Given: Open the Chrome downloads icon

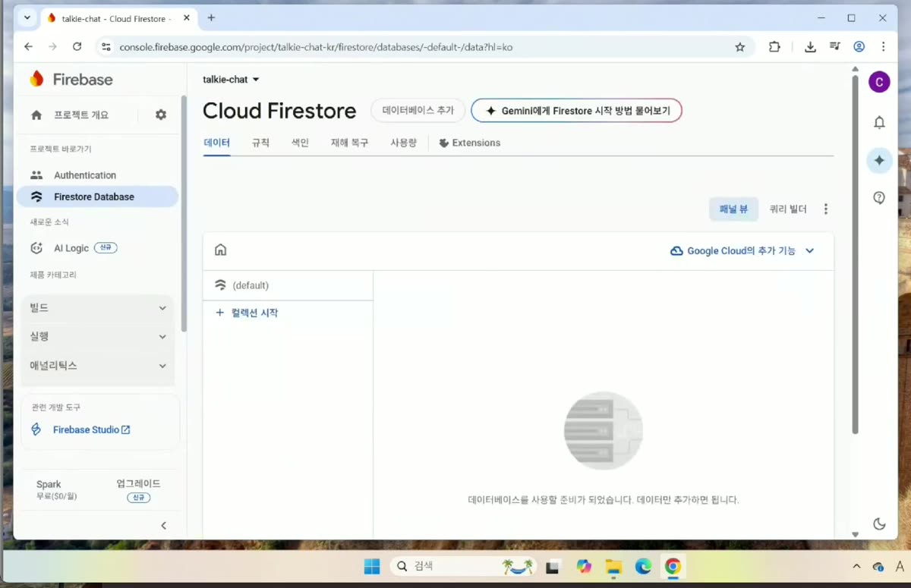Looking at the screenshot, I should click(x=810, y=47).
